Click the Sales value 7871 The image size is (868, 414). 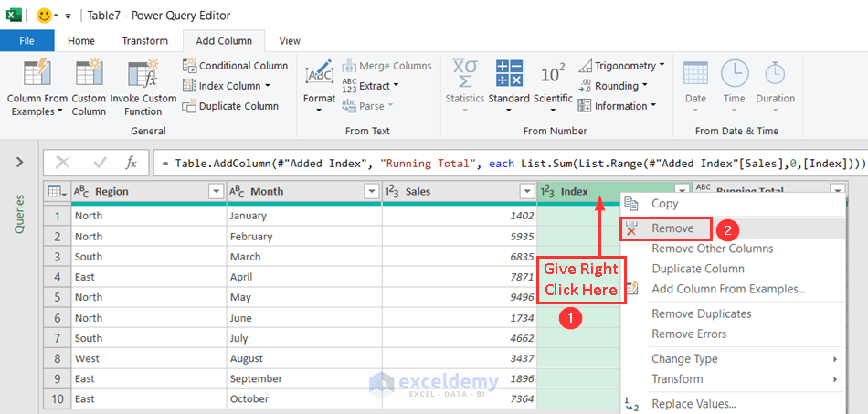[460, 277]
